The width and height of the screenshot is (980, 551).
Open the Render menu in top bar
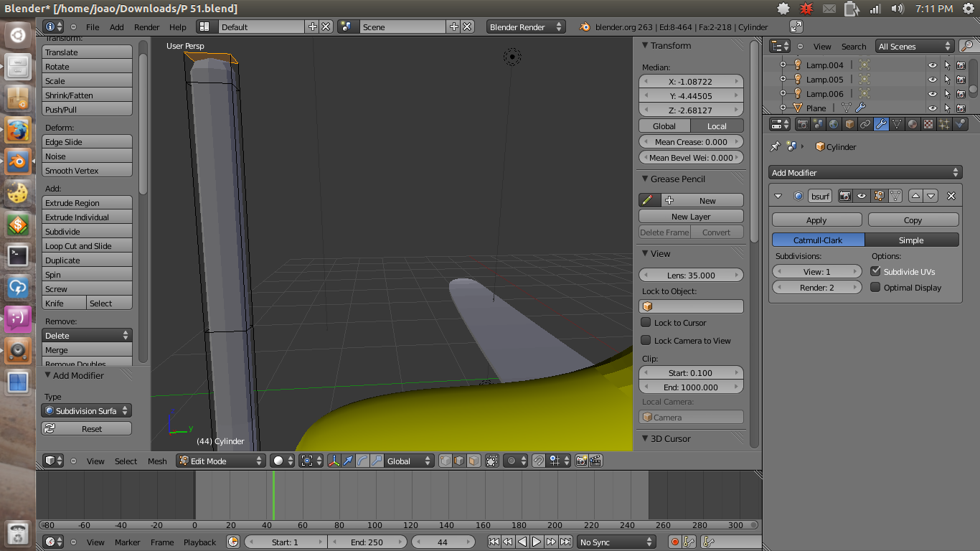(x=147, y=27)
